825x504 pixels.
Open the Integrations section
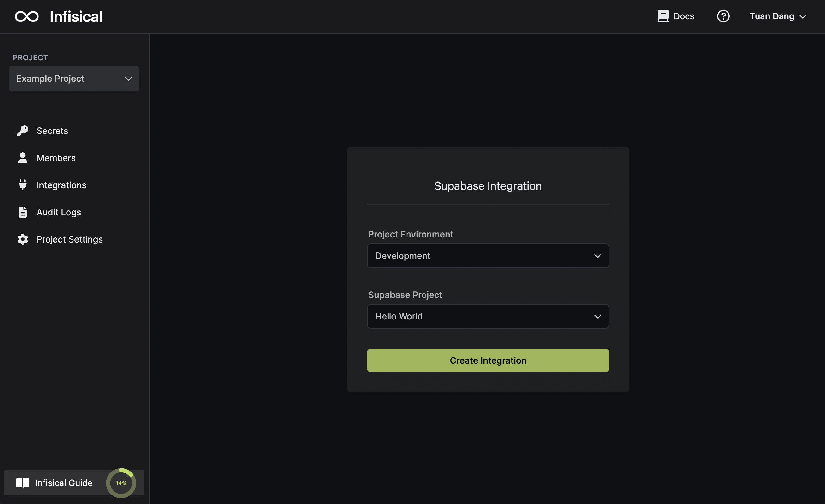[61, 185]
